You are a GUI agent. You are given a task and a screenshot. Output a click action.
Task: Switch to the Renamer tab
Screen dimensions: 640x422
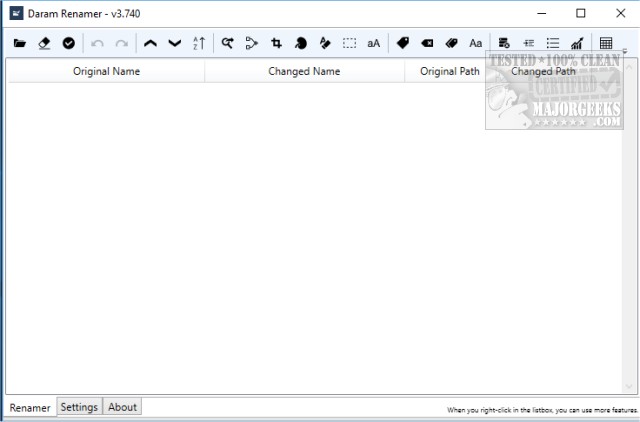coord(30,408)
